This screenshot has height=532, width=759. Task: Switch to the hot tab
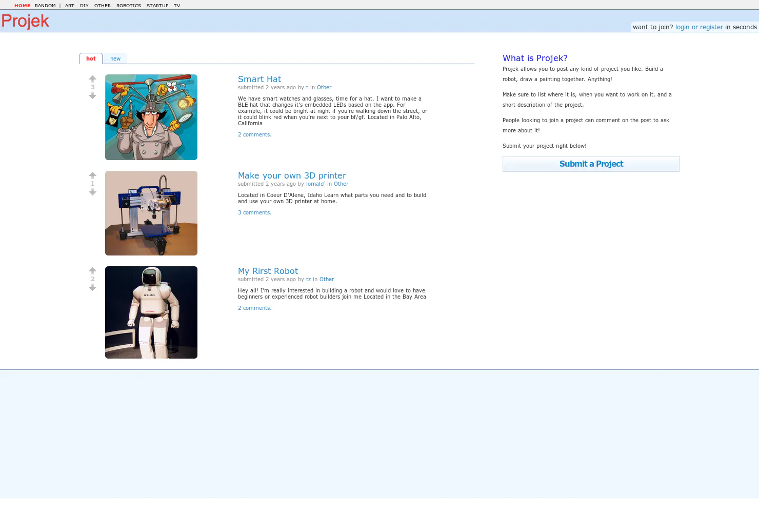(x=91, y=58)
